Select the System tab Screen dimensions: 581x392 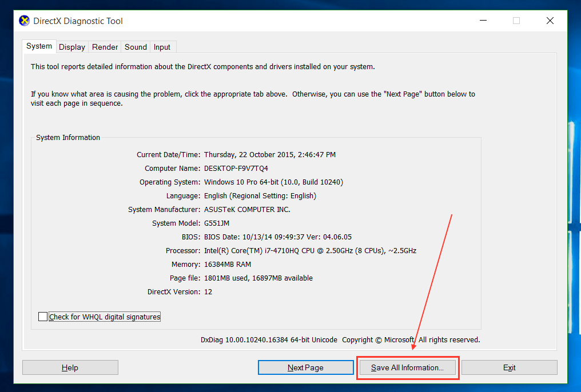39,46
